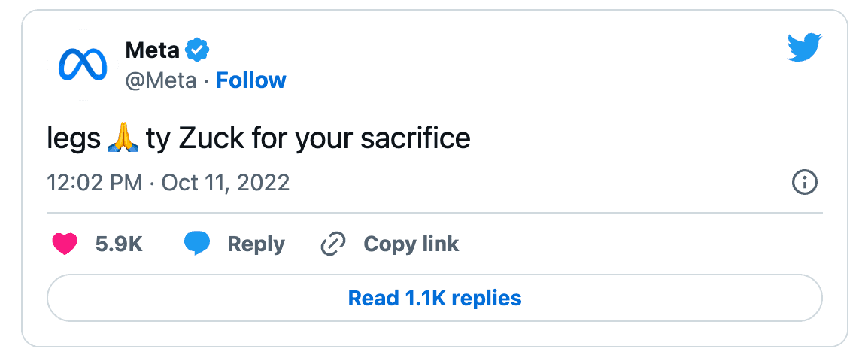
Task: Click the chain link icon
Action: click(x=332, y=244)
